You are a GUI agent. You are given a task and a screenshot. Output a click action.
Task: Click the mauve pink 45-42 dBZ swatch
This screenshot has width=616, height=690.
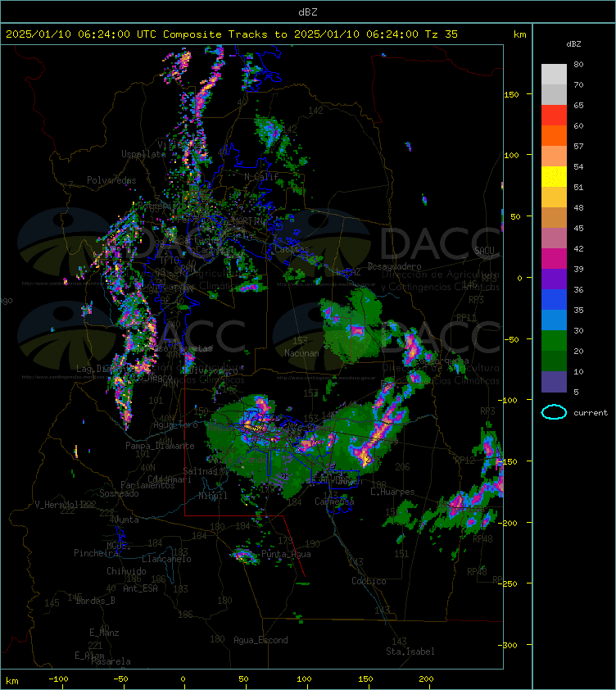click(x=554, y=238)
